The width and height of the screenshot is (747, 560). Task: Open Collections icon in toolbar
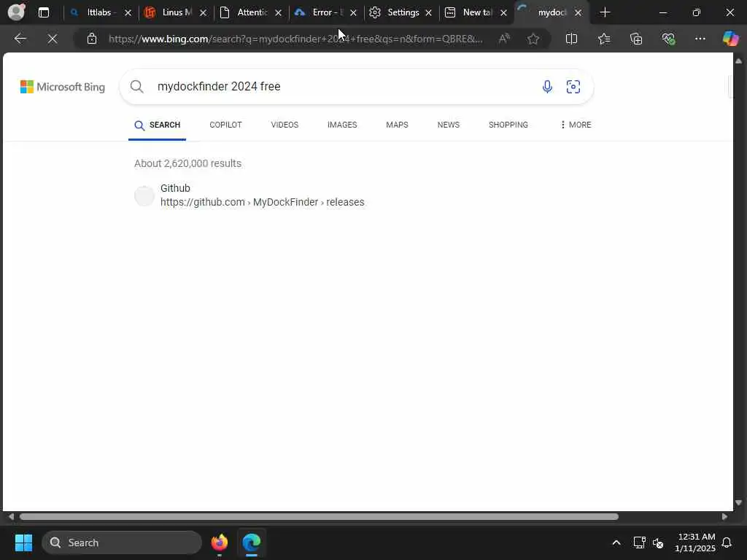click(x=636, y=39)
